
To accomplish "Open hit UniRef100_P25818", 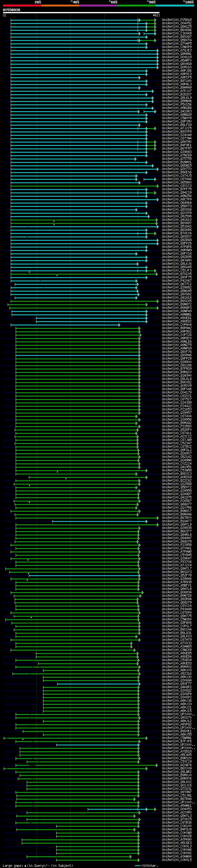I will [x=177, y=20].
